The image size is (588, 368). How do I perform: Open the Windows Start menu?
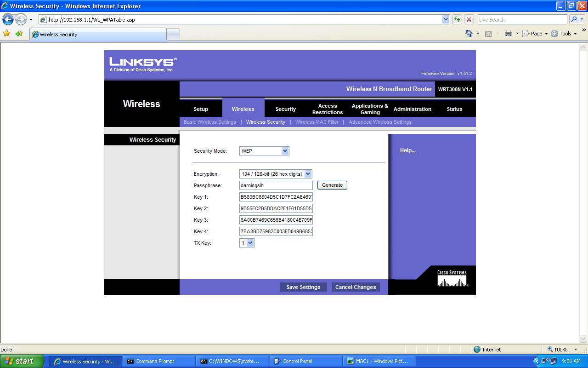click(x=22, y=361)
